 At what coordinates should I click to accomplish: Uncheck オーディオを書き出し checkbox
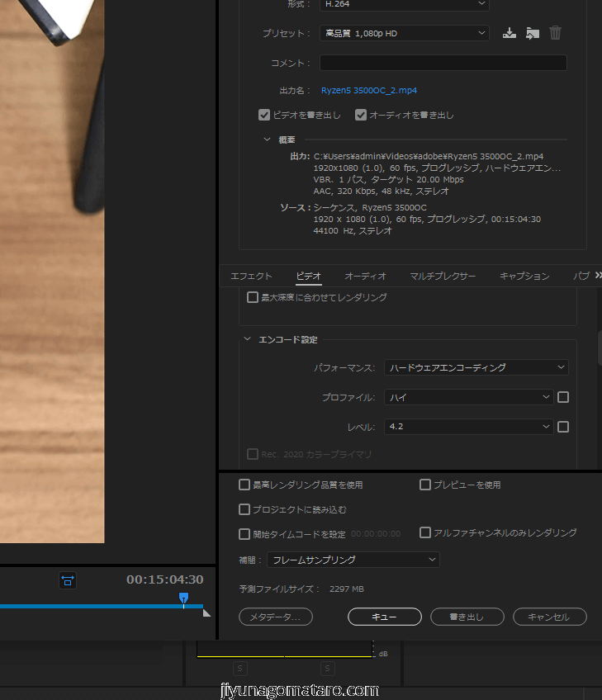(361, 115)
